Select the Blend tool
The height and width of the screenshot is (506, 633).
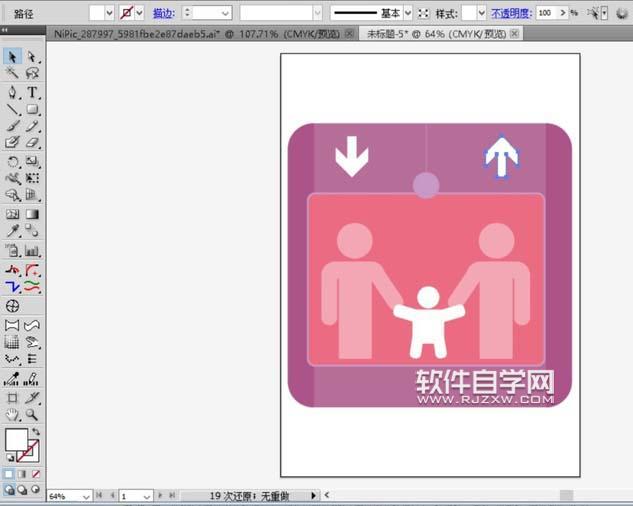pyautogui.click(x=32, y=231)
